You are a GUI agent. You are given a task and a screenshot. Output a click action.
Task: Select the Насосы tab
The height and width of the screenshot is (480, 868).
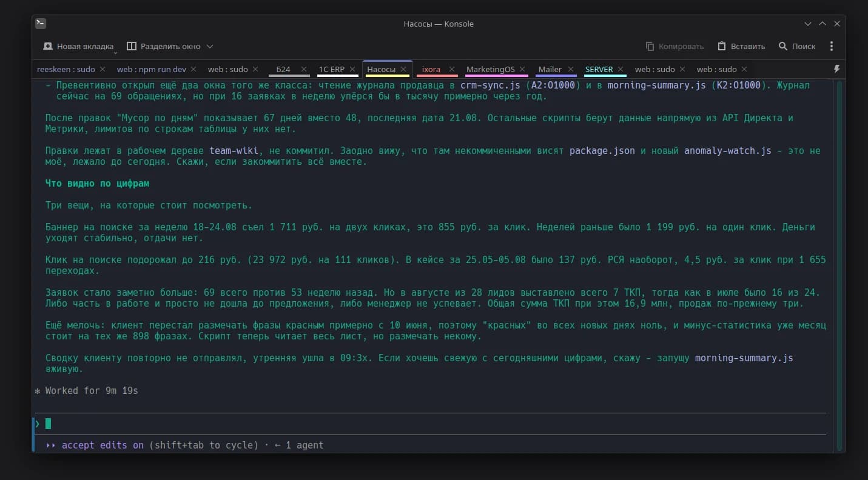[381, 69]
